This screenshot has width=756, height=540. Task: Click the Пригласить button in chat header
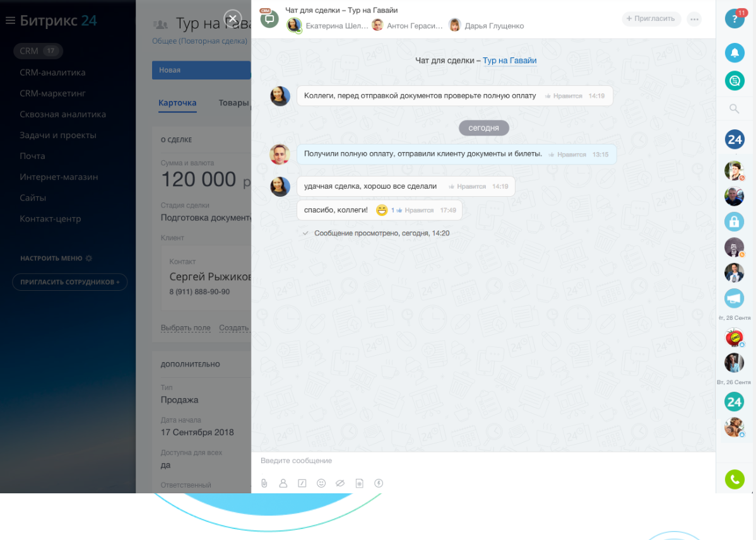pos(651,19)
